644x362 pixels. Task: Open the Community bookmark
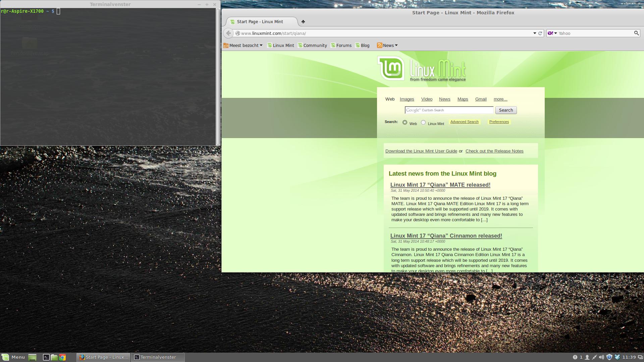[x=313, y=46]
